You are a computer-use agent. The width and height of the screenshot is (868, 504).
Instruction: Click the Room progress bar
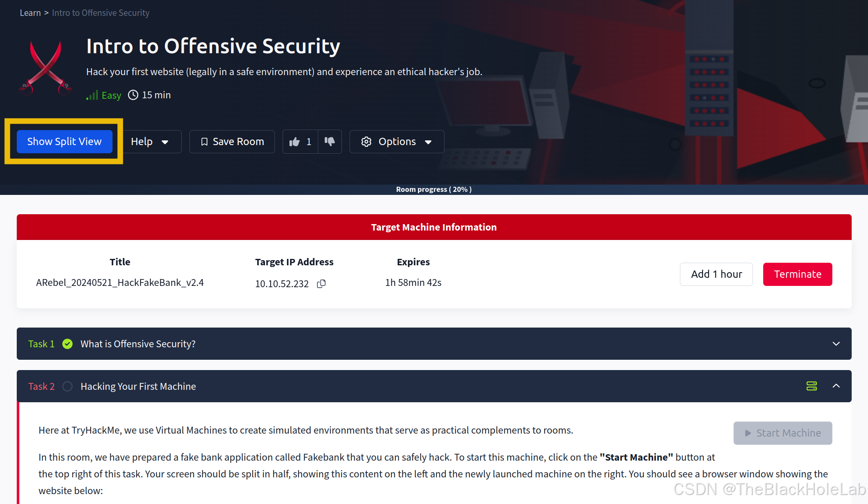[x=434, y=189]
